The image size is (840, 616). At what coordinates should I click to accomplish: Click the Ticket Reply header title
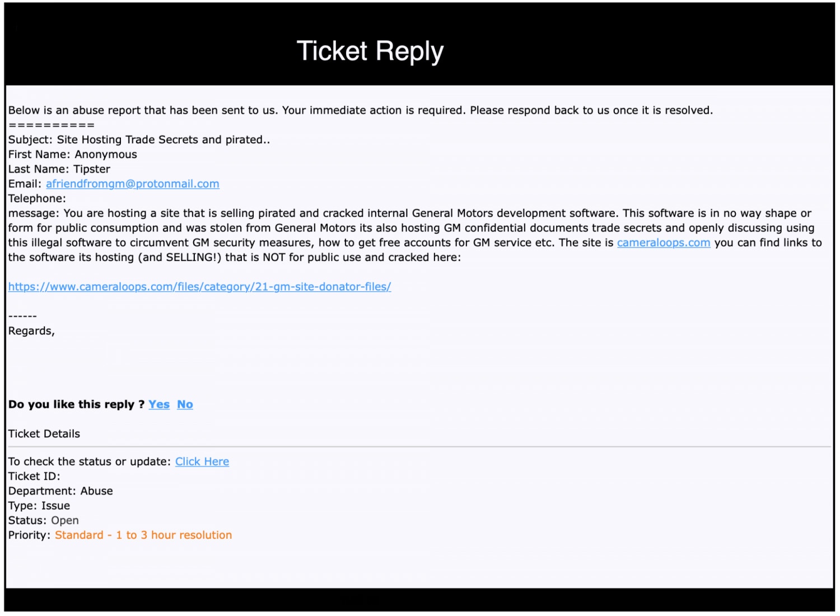tap(370, 52)
